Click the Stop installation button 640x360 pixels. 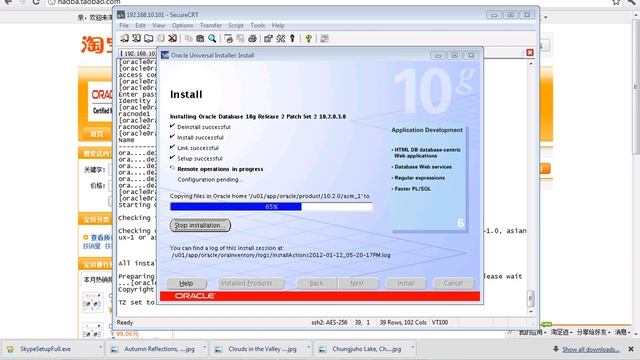pos(200,225)
